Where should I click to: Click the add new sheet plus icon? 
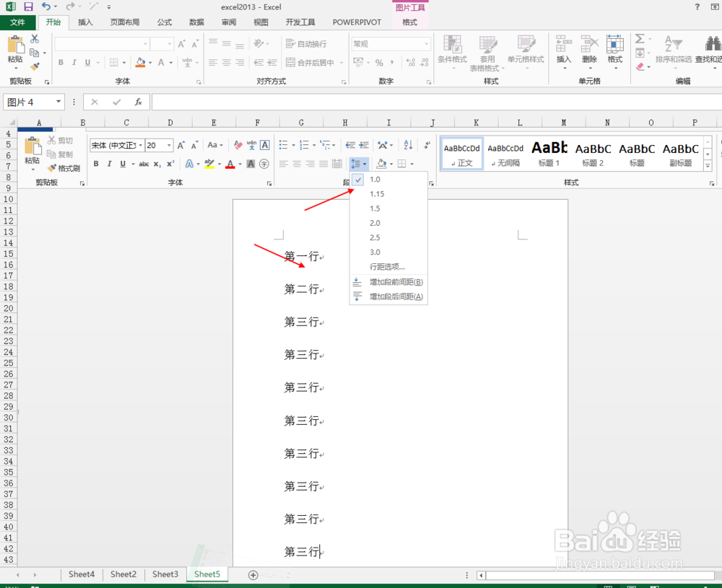pos(253,575)
